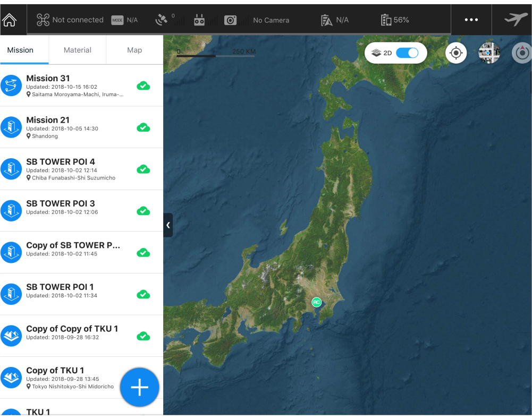Click Copy of SB TOWER P... cloud sync icon
Screen dimensions: 532x419
pyautogui.click(x=143, y=253)
